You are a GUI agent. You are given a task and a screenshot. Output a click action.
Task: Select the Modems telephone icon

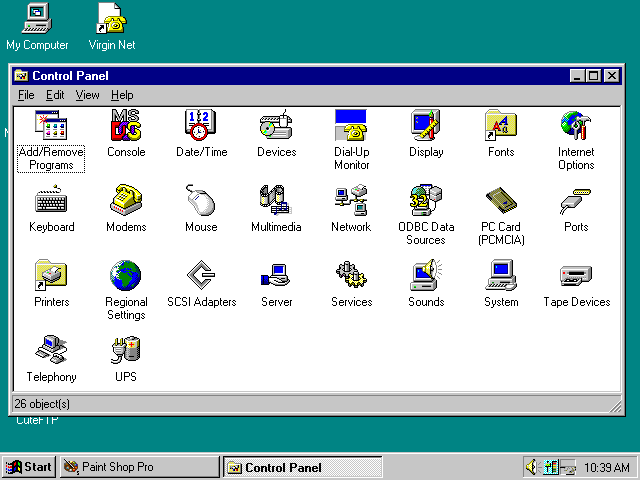tap(126, 200)
